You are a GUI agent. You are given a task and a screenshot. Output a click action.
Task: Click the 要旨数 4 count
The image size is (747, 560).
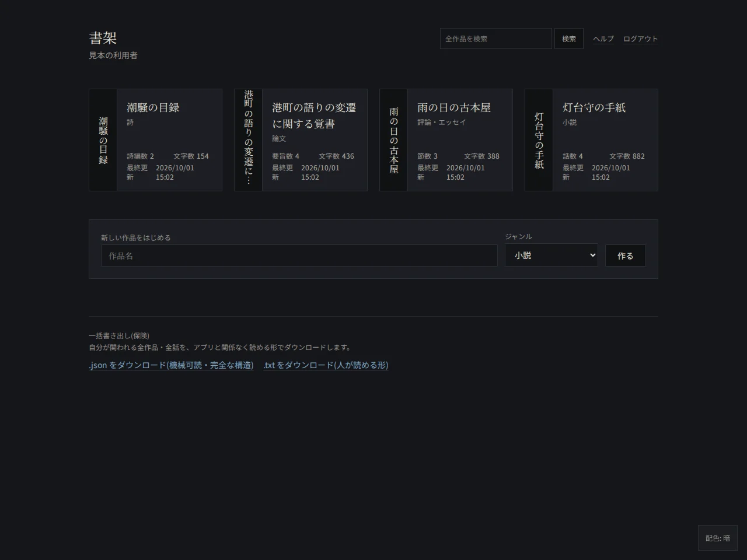286,156
